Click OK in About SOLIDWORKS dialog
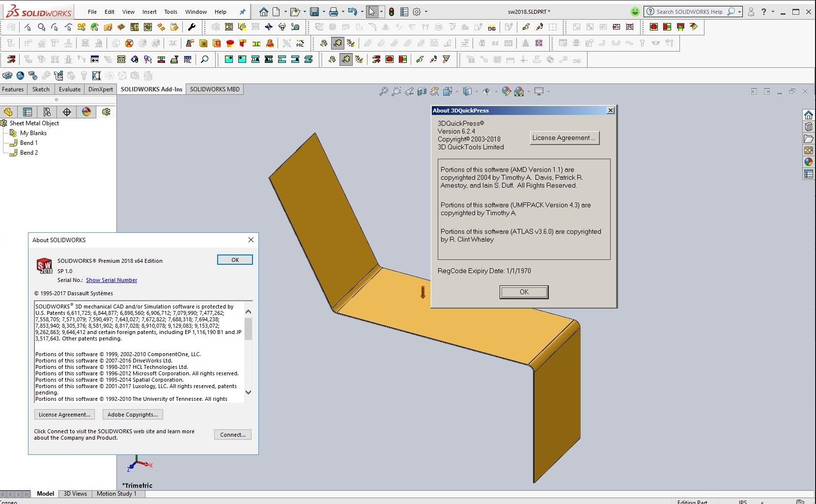The width and height of the screenshot is (816, 504). pos(235,260)
